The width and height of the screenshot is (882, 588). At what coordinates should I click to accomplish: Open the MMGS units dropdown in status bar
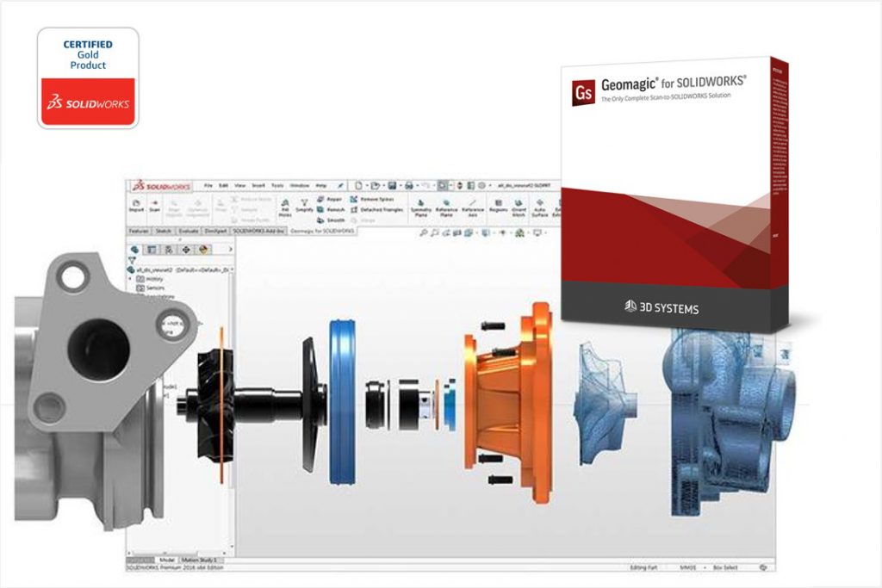pyautogui.click(x=692, y=567)
